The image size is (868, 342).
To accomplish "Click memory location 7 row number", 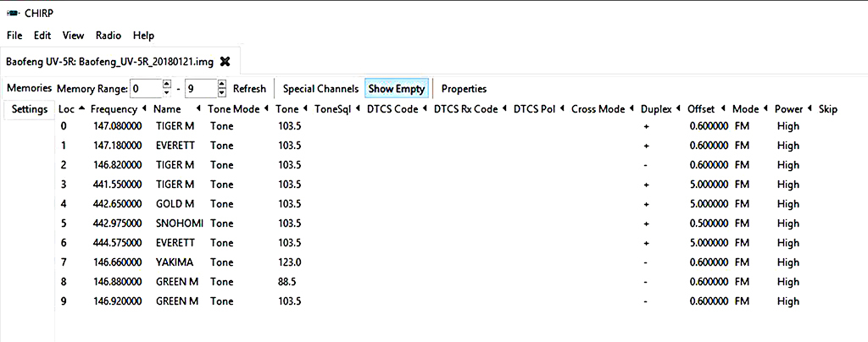I will pos(63,262).
